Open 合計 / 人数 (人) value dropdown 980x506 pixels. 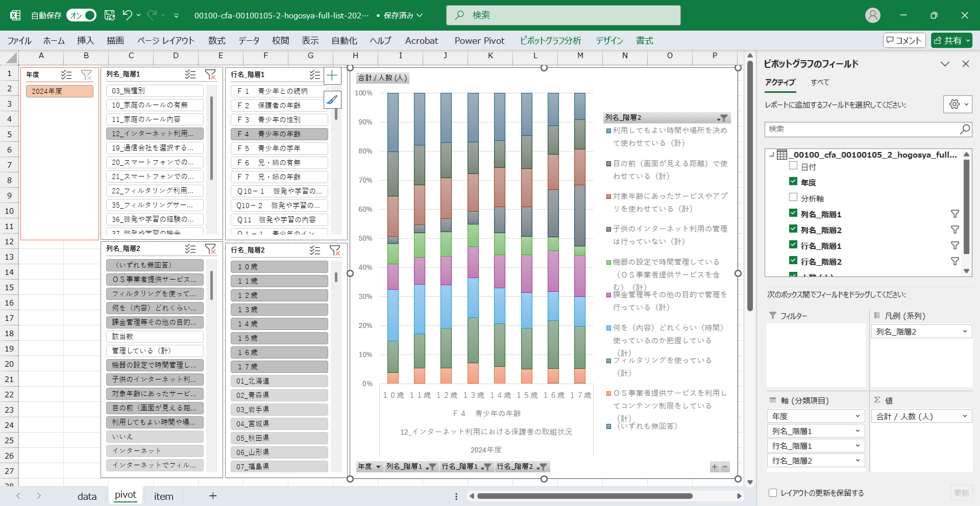[965, 416]
